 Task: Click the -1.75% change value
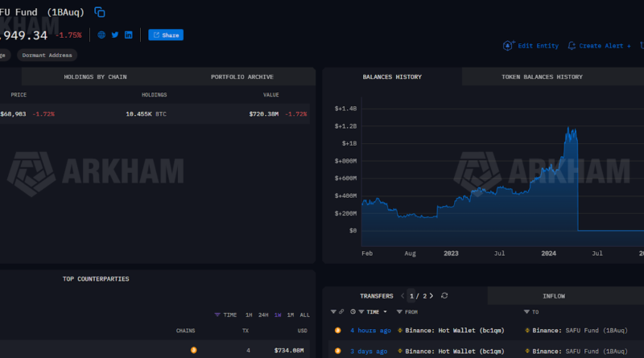[68, 35]
